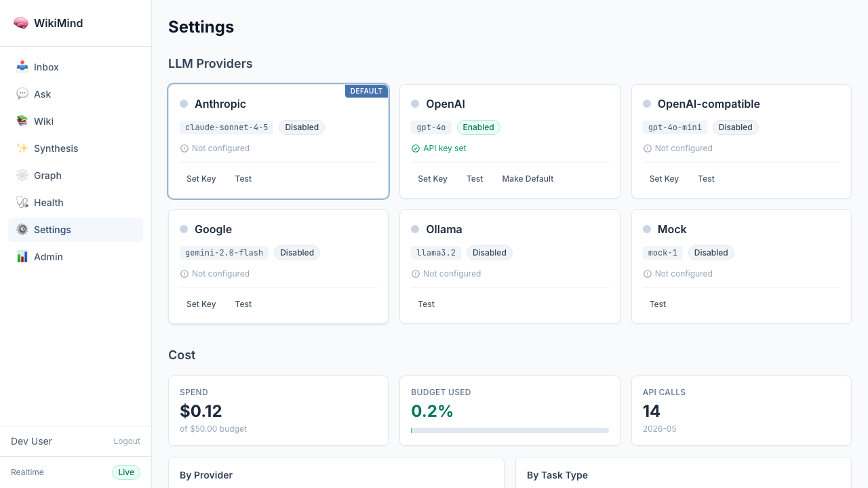Set Key for the Anthropic provider
Image resolution: width=868 pixels, height=488 pixels.
(201, 179)
